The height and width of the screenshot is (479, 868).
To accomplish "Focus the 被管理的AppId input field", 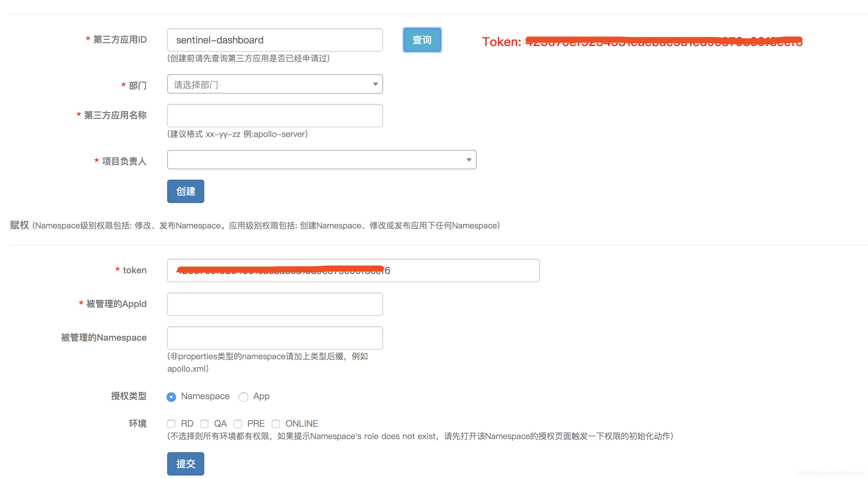I will pos(274,304).
